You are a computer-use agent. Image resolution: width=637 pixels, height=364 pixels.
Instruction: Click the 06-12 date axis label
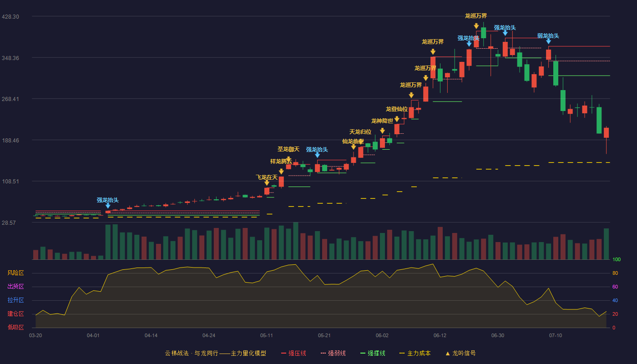(440, 335)
